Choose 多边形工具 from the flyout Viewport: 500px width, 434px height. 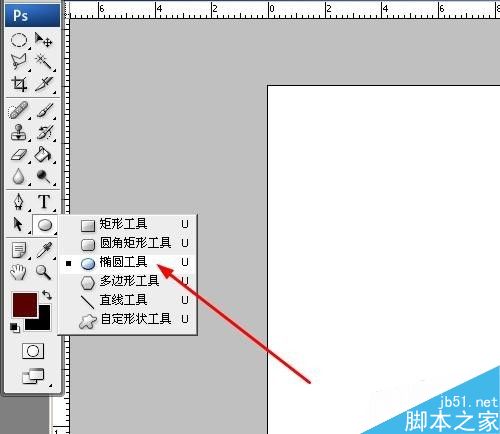[128, 282]
